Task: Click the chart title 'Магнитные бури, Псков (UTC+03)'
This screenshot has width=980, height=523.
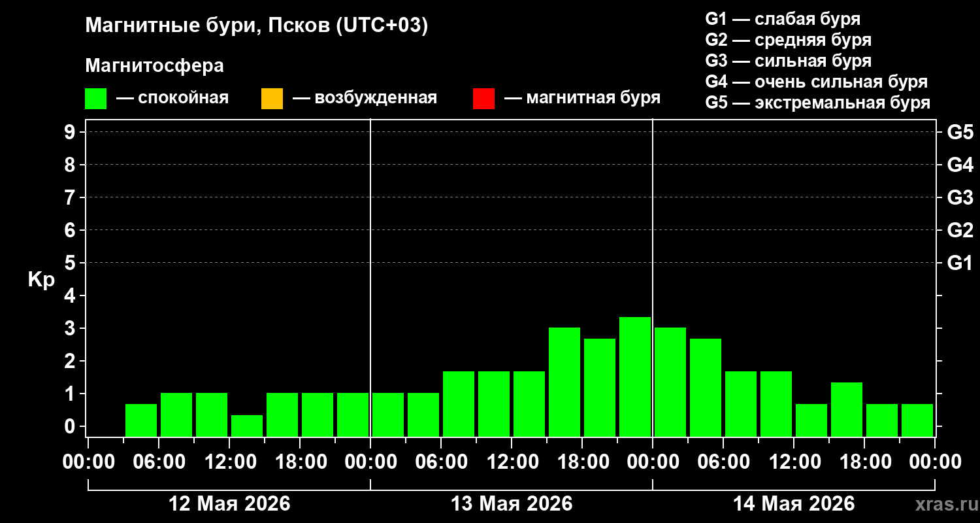Action: tap(256, 26)
